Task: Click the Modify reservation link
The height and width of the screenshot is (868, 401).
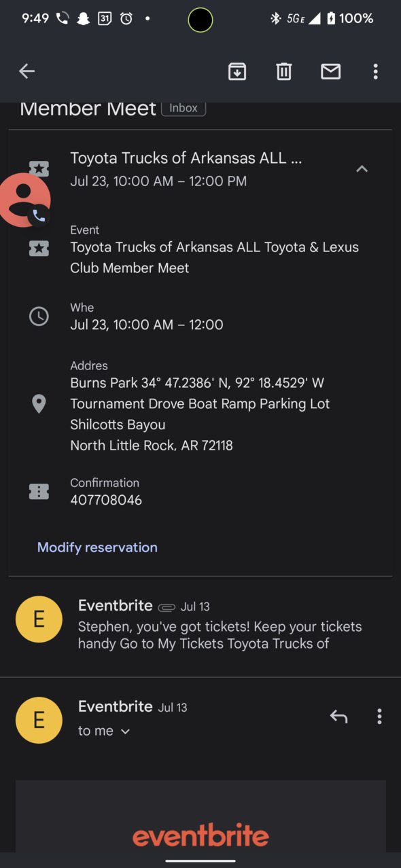Action: point(97,547)
